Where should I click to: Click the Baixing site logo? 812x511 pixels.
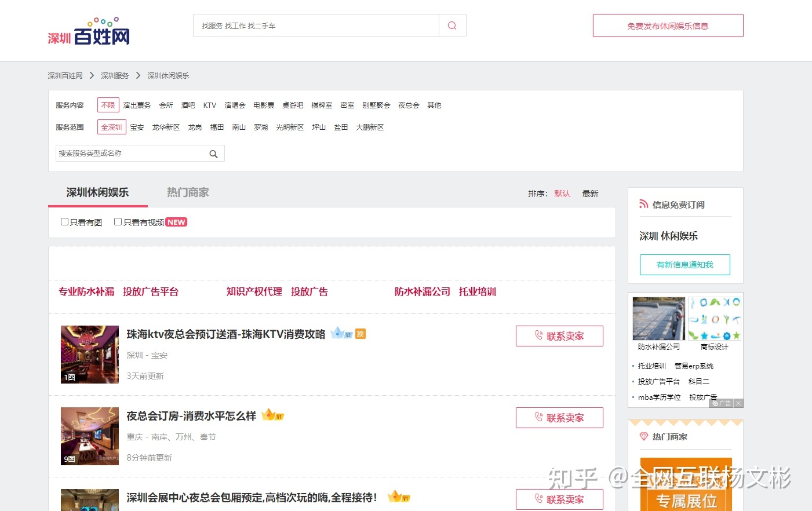click(x=89, y=31)
